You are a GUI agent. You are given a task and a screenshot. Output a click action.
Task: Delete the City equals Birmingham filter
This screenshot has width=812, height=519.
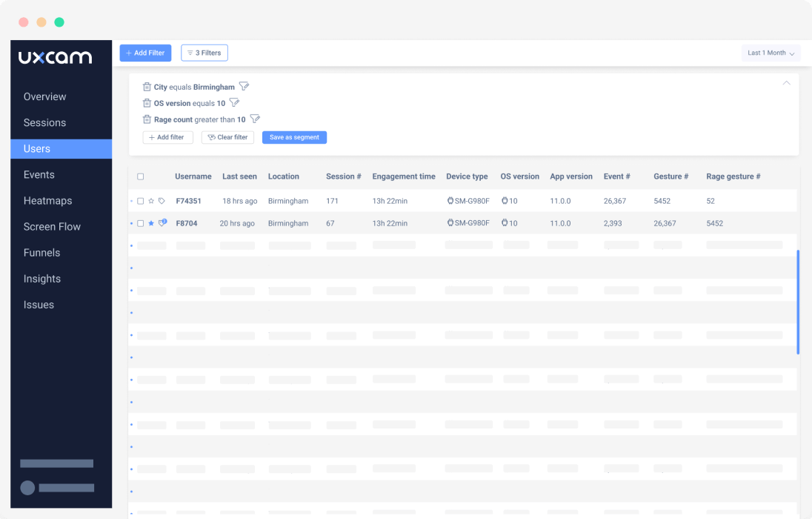coord(147,87)
